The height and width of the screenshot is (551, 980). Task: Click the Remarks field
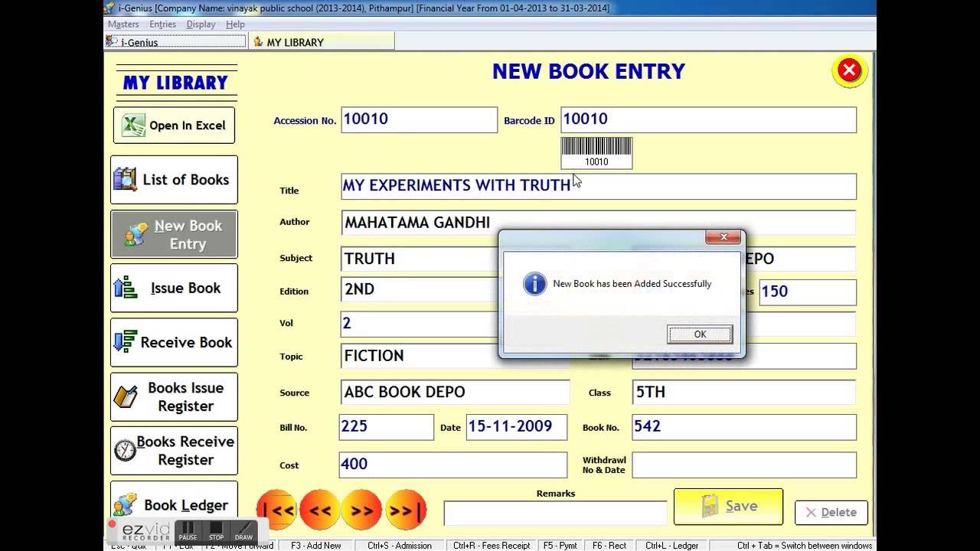(555, 514)
